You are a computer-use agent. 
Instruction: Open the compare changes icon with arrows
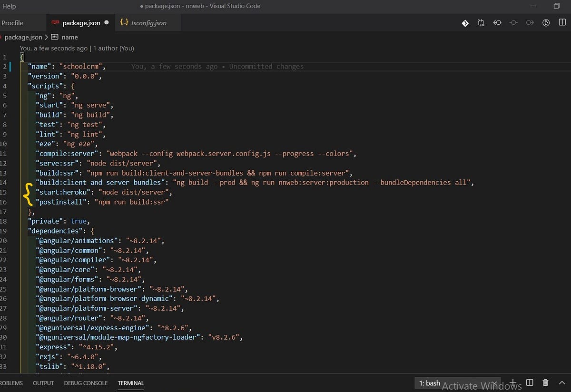pyautogui.click(x=481, y=23)
